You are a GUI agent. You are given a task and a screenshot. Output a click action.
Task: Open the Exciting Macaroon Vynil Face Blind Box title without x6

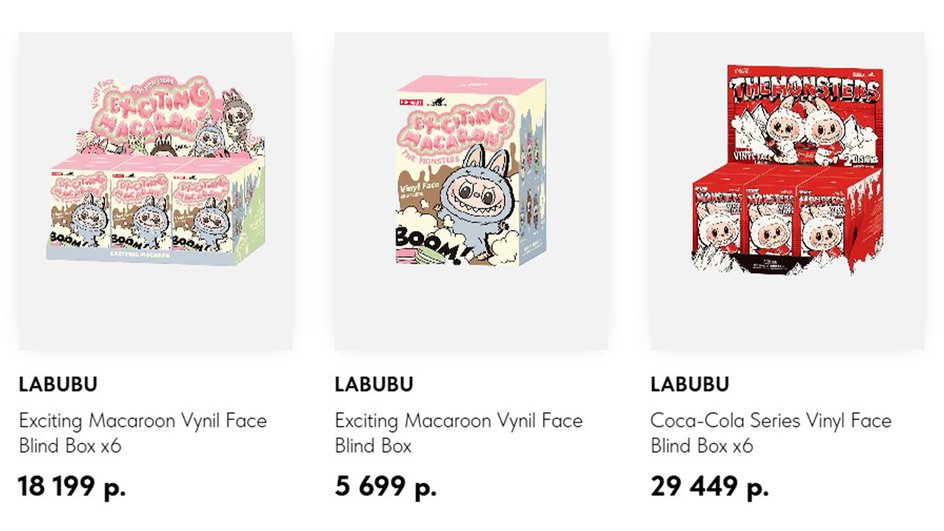click(x=459, y=433)
